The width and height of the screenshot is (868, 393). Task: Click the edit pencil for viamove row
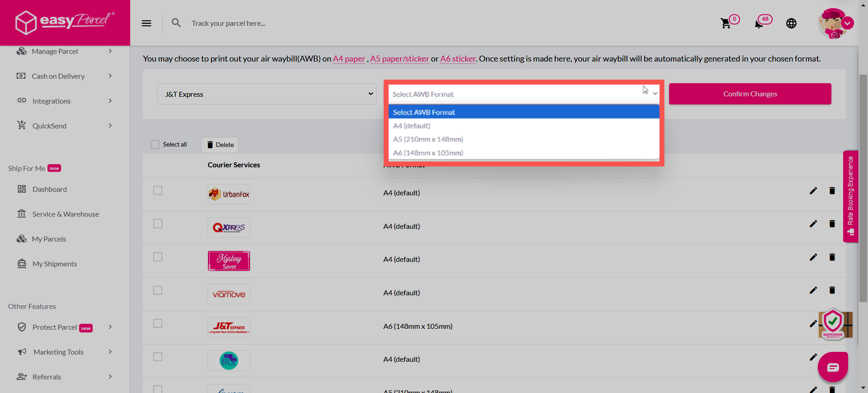pyautogui.click(x=813, y=290)
